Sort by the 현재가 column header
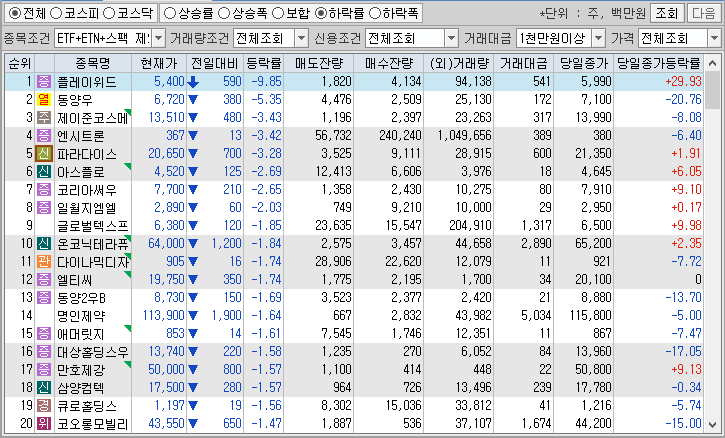 pyautogui.click(x=159, y=63)
